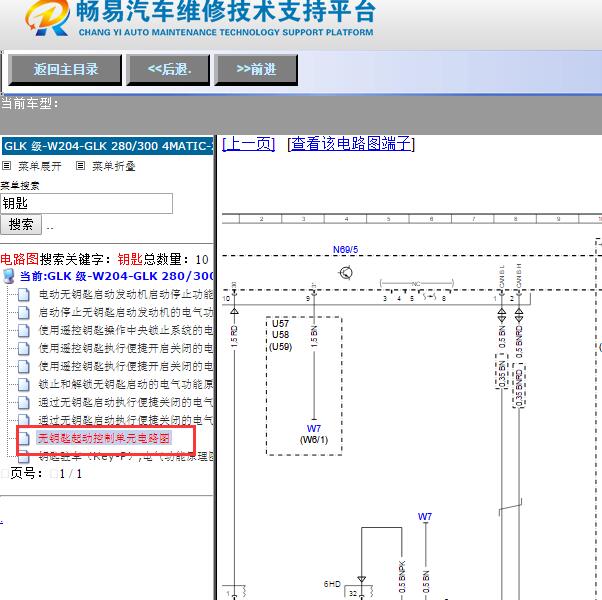Click the W7 label above the 0.5 BN wire
The image size is (602, 600).
[x=425, y=517]
